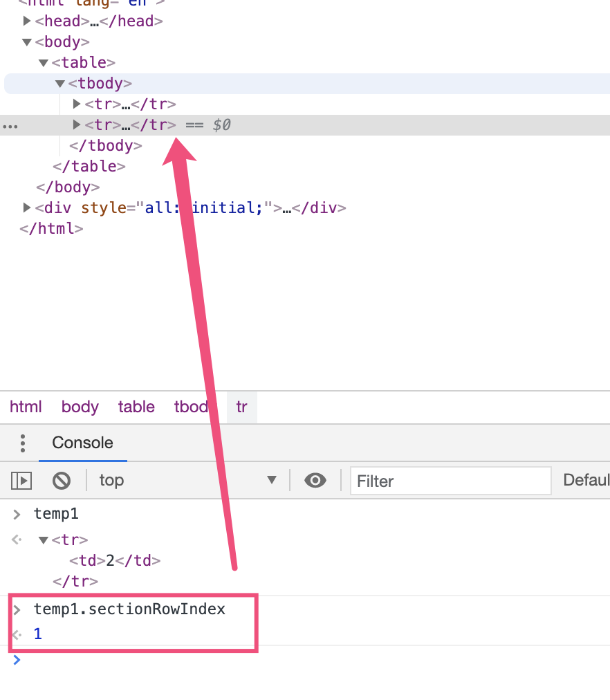Screen dimensions: 610x700
Task: Click the empty console prompt line
Action: (x=313, y=660)
